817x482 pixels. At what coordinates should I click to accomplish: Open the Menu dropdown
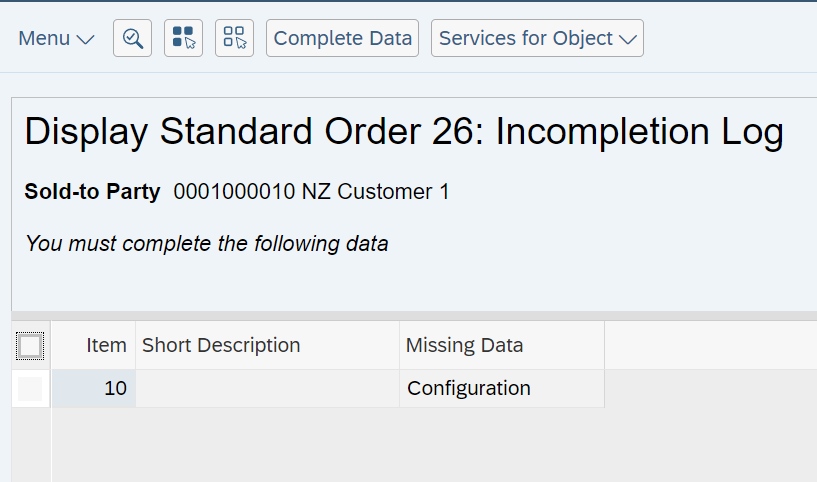coord(56,38)
